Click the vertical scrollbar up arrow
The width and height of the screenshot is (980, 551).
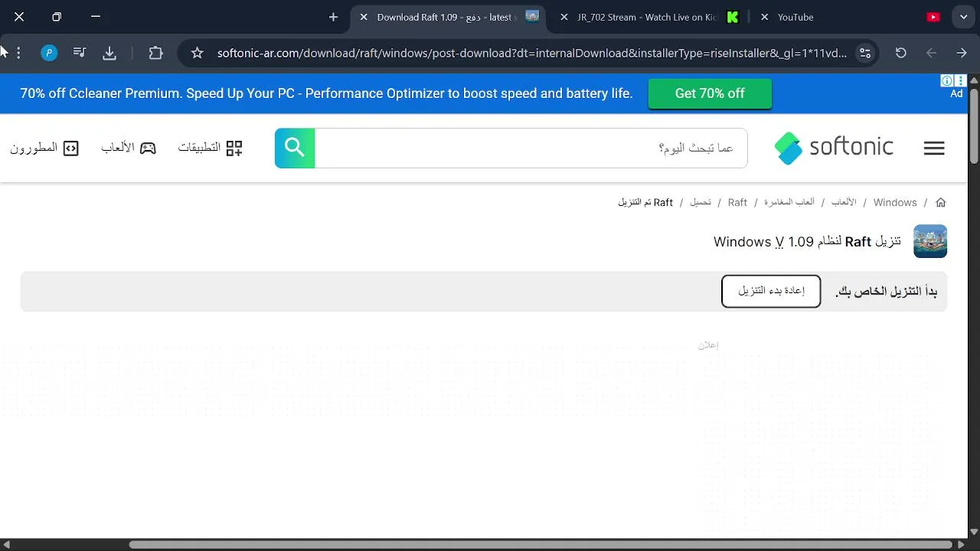[x=974, y=80]
